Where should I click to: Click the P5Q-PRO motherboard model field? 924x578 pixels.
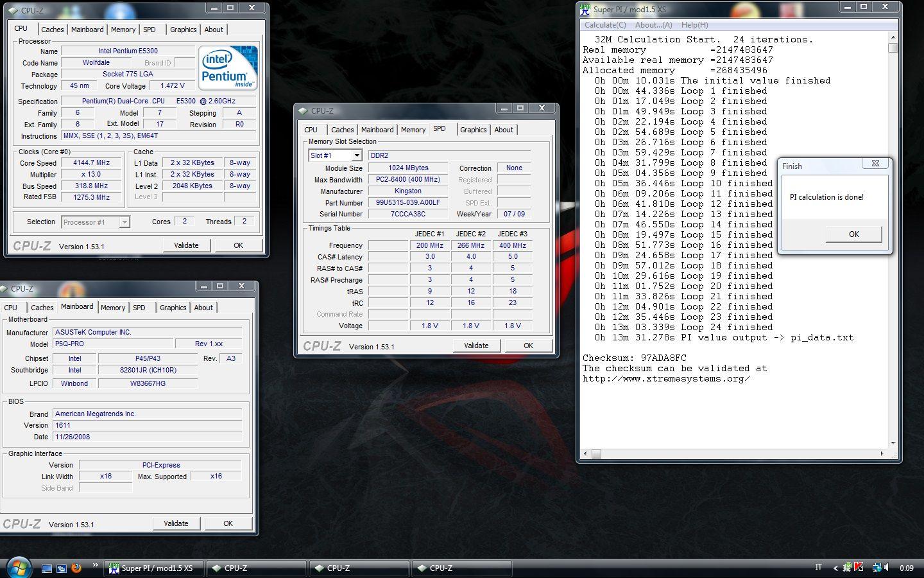(113, 344)
